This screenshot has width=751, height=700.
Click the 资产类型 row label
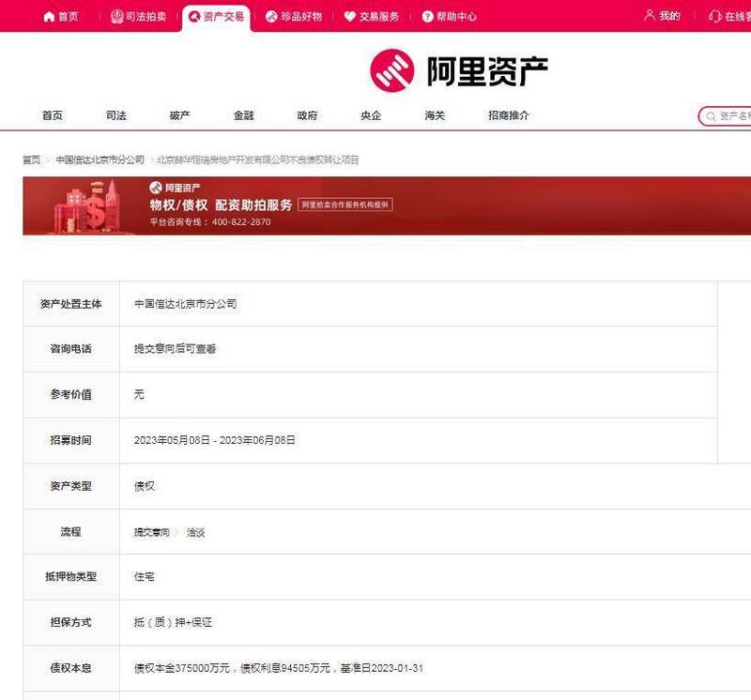71,486
